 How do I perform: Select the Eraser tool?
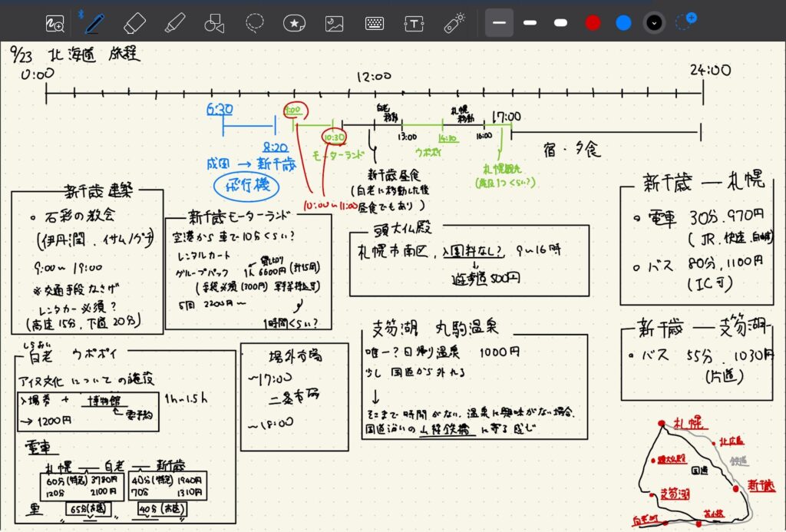[134, 23]
